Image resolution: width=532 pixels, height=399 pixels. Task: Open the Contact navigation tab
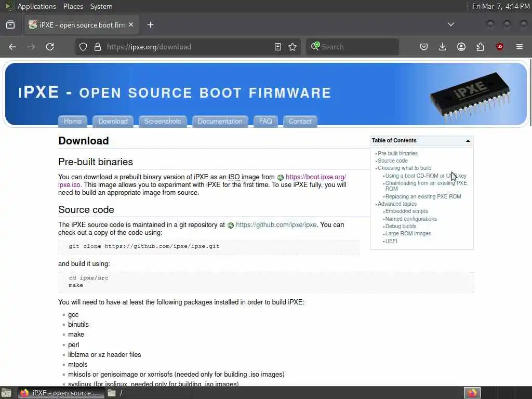tap(300, 122)
